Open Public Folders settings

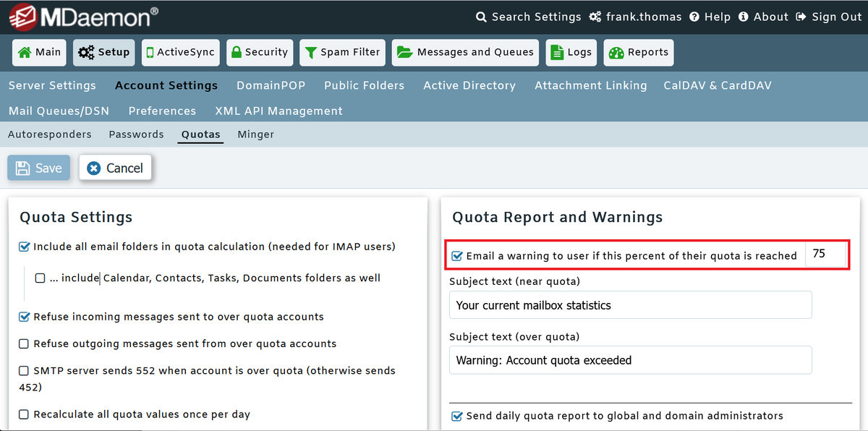364,85
